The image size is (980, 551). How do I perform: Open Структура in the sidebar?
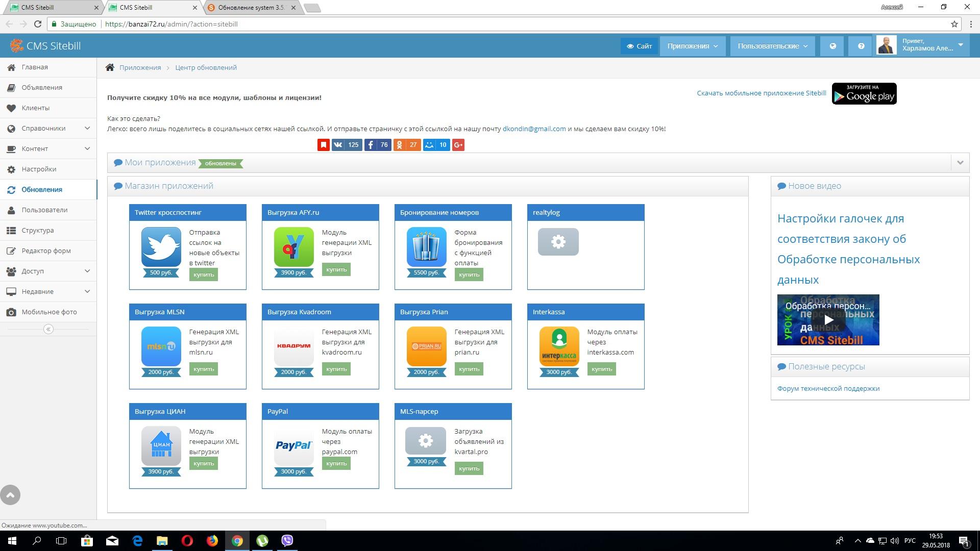coord(48,230)
